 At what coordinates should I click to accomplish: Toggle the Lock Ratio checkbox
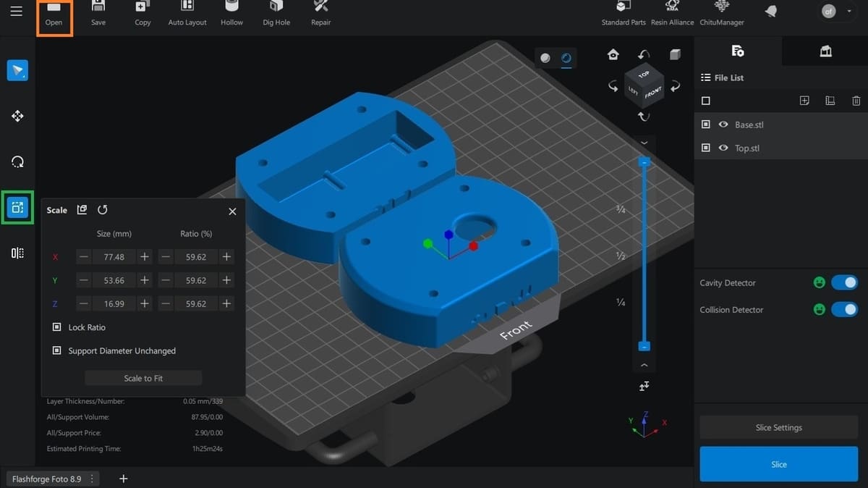click(x=57, y=327)
